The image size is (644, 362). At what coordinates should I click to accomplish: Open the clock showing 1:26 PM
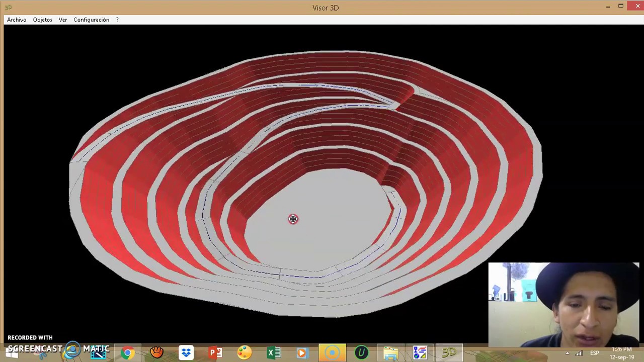622,353
